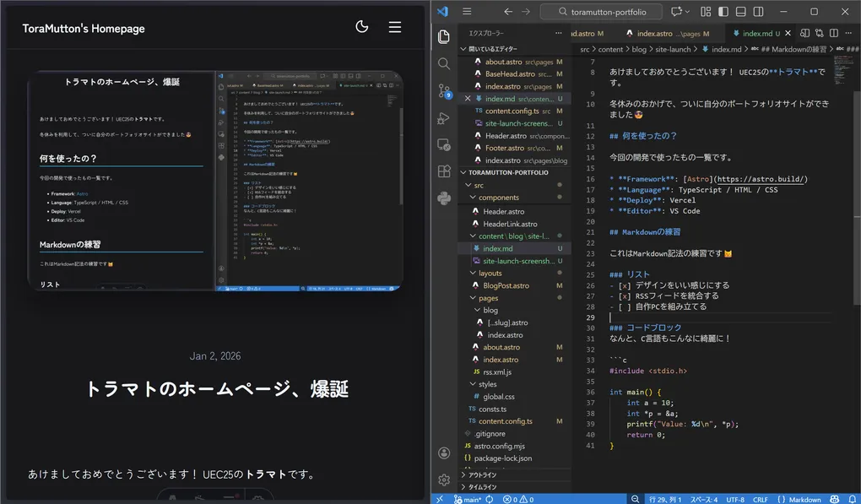Toggle the bottom panel layout button
Viewport: 861px width, 504px height.
pos(741,12)
